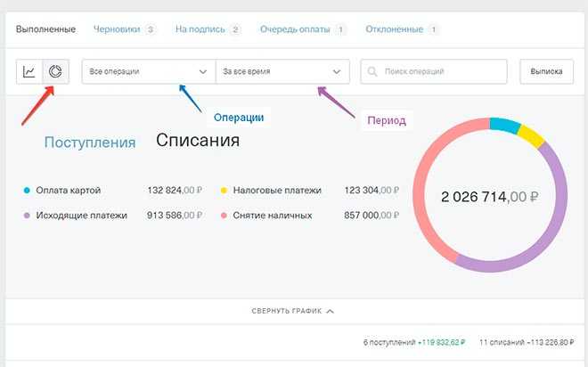Open the 'За все время' period dropdown
This screenshot has height=367, width=588.
coord(282,71)
